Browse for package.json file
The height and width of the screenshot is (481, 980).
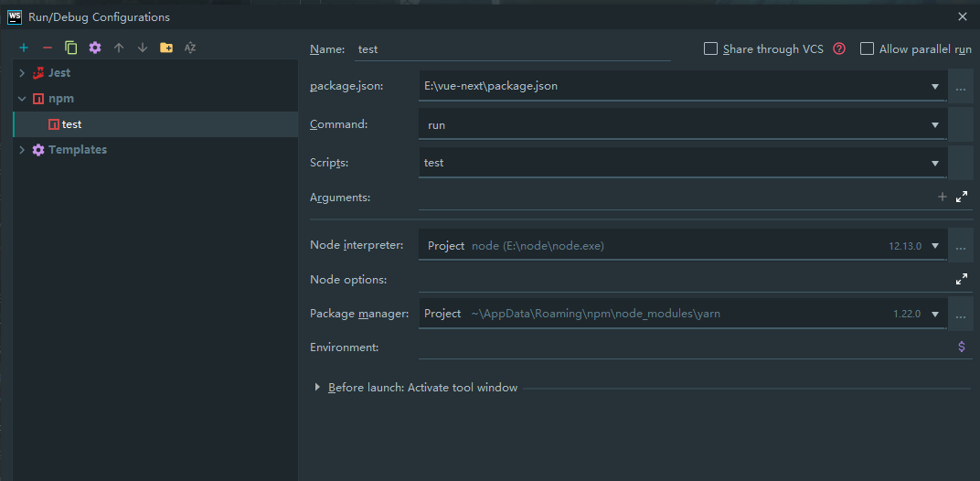[961, 86]
